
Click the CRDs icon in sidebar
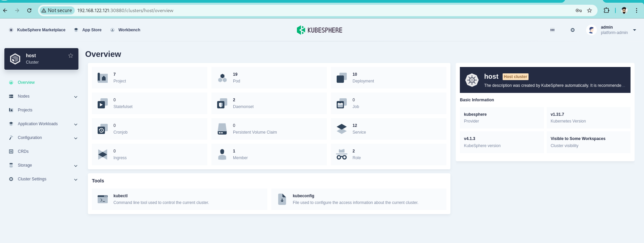coord(11,151)
